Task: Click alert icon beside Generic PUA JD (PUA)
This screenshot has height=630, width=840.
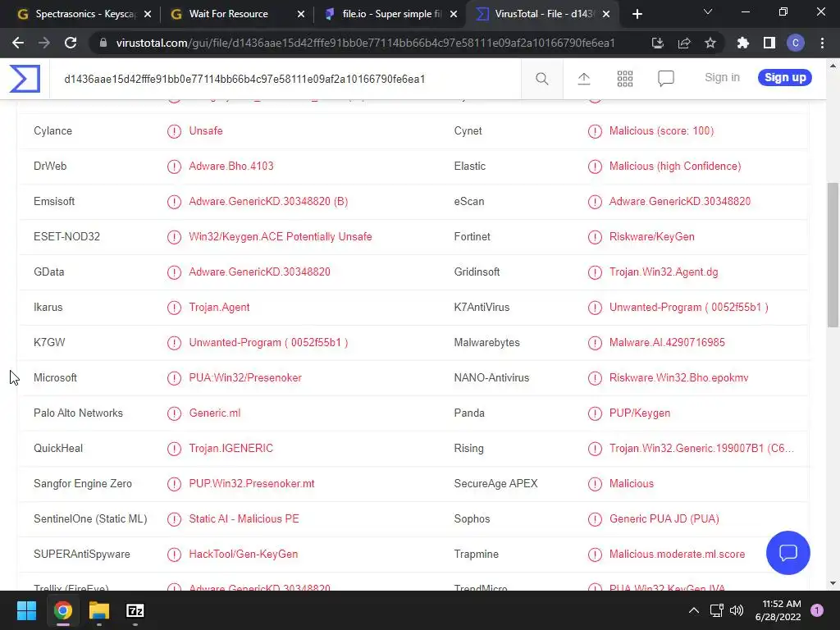Action: point(595,519)
